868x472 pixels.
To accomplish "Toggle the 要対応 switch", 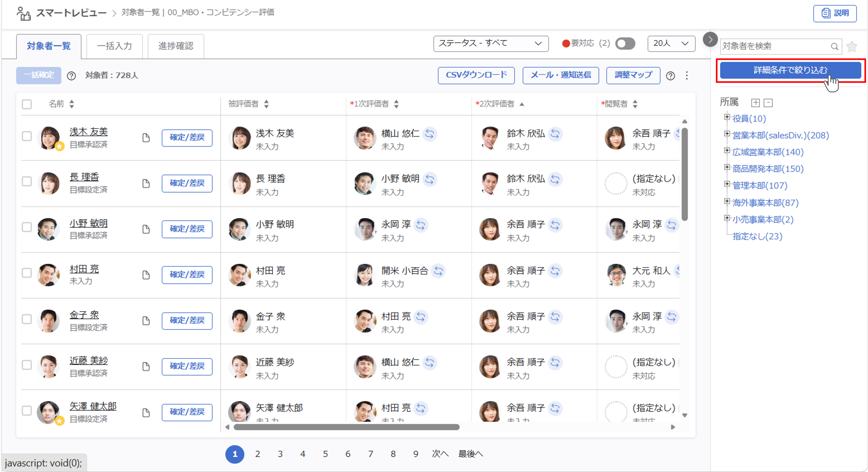I will pos(625,43).
